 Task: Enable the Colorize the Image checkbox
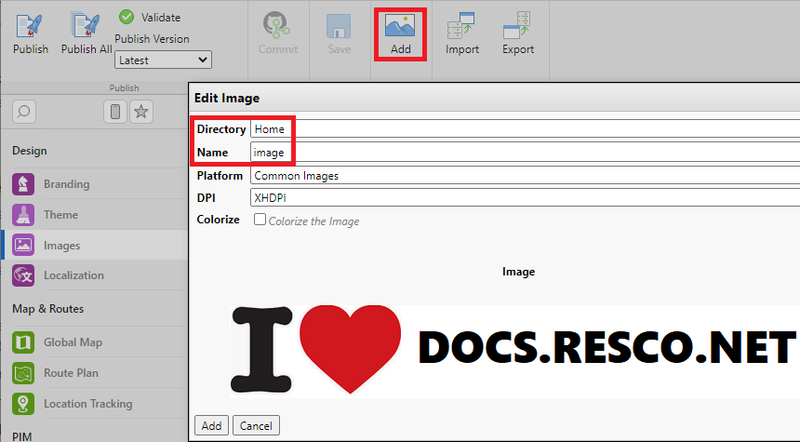tap(260, 220)
